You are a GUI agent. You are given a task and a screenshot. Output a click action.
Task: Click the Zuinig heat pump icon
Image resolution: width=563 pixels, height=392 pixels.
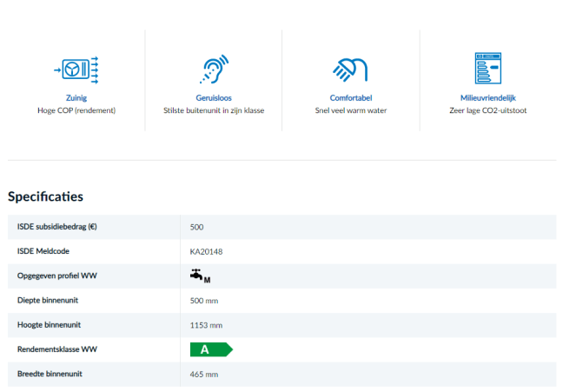pos(76,69)
